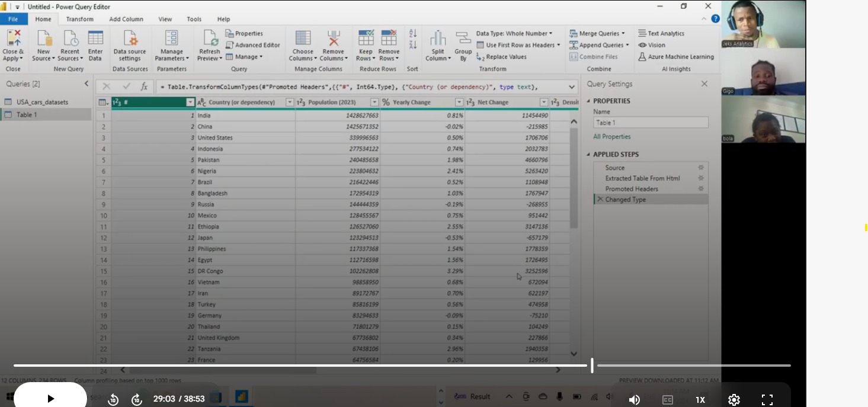Mute the video volume
The image size is (868, 407).
[x=634, y=399]
